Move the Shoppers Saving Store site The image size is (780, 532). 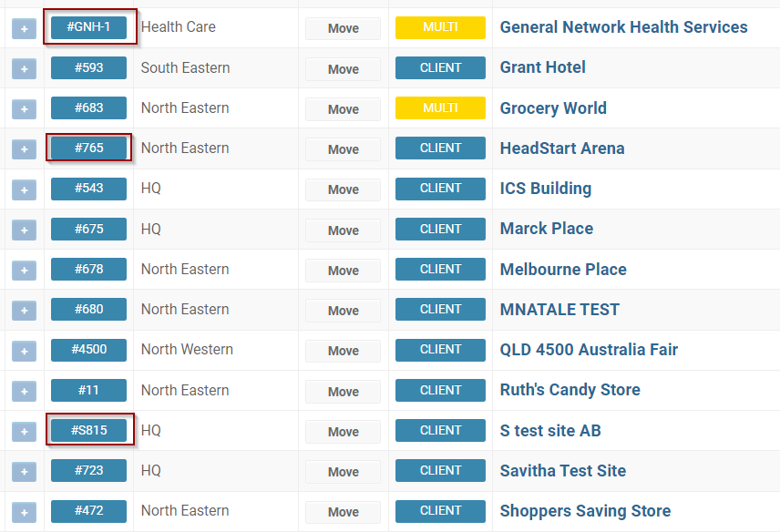click(344, 512)
